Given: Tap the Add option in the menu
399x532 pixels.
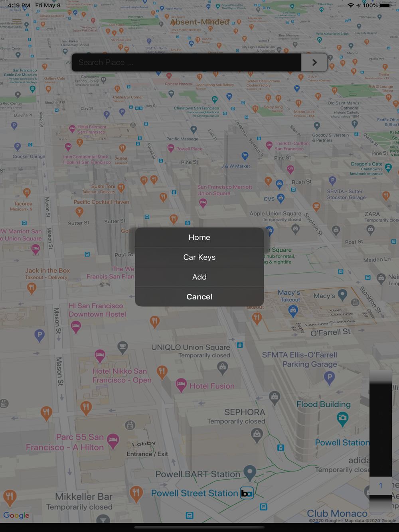Looking at the screenshot, I should click(x=199, y=277).
